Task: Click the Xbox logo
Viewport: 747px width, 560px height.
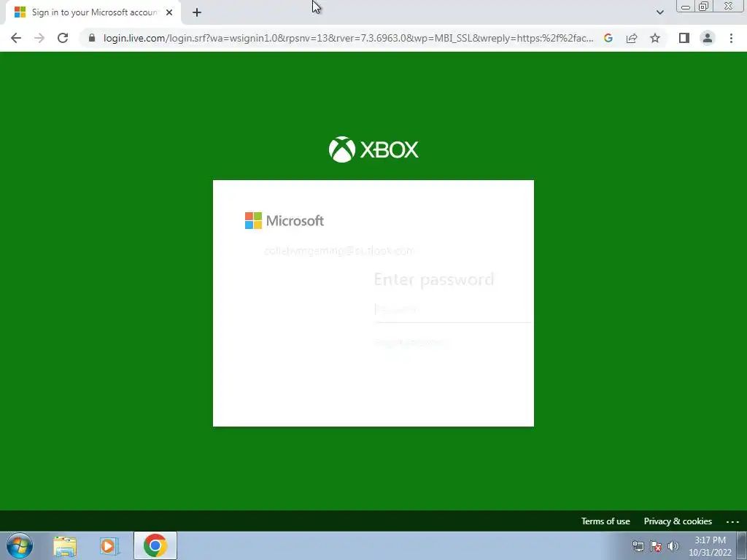Action: click(373, 149)
